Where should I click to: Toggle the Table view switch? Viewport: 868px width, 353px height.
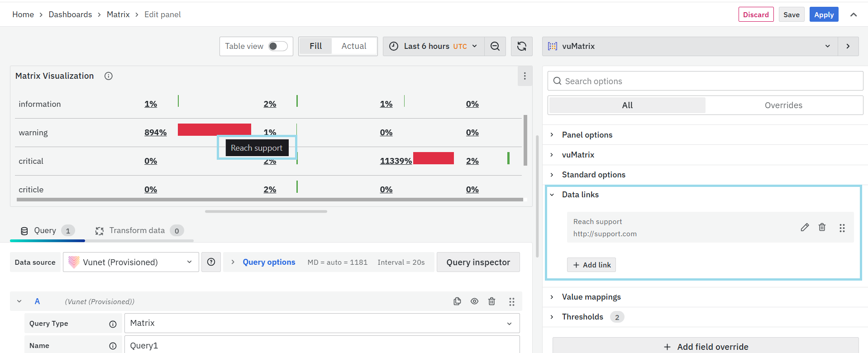point(278,46)
